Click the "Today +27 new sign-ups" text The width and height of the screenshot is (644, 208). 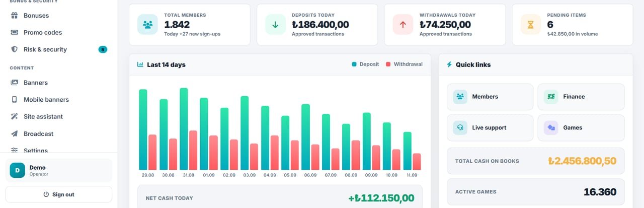[192, 34]
